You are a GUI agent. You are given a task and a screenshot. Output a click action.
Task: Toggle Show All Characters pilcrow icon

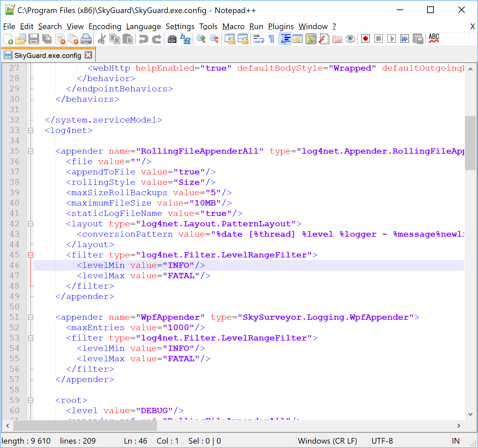[x=271, y=39]
